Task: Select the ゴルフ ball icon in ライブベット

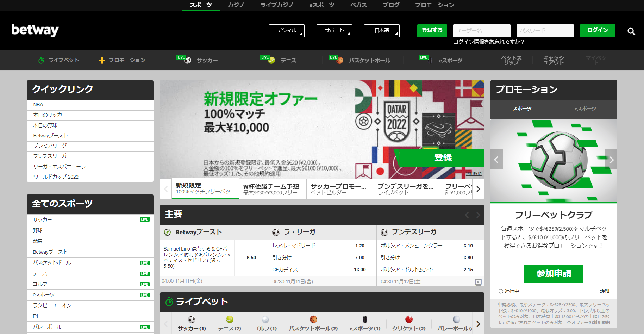Action: (x=265, y=319)
